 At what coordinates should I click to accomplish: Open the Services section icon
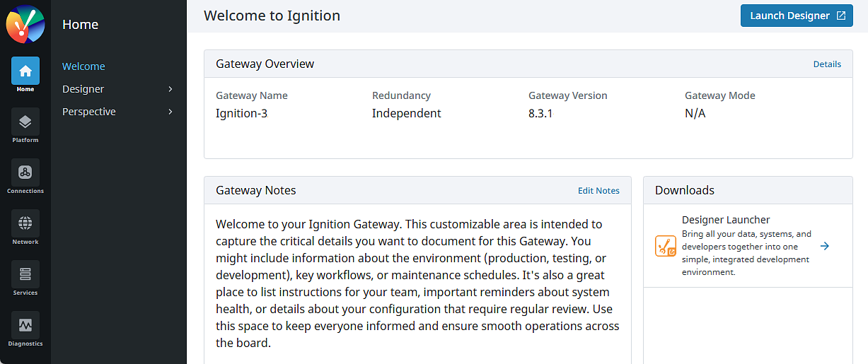[x=25, y=274]
